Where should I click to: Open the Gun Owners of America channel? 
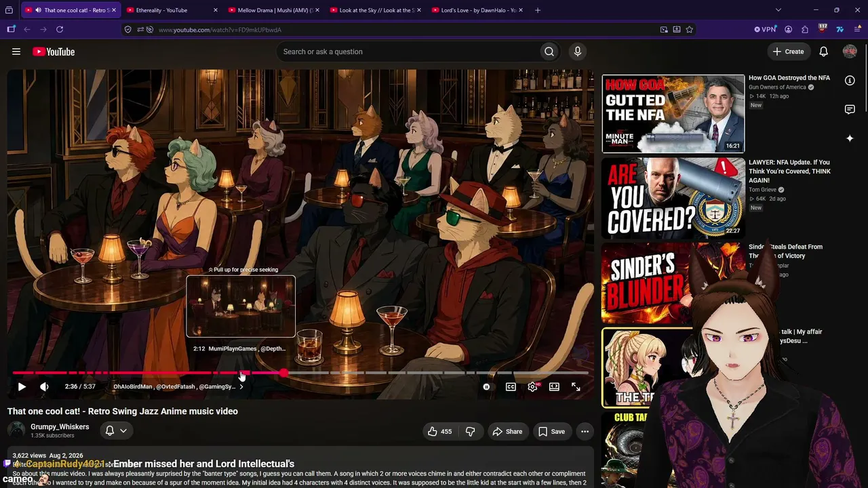[x=777, y=87]
